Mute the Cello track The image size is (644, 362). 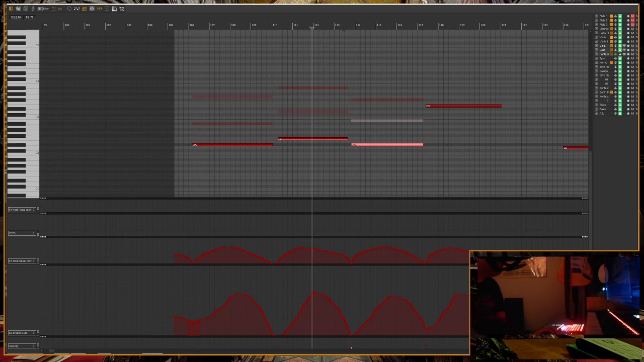[632, 50]
